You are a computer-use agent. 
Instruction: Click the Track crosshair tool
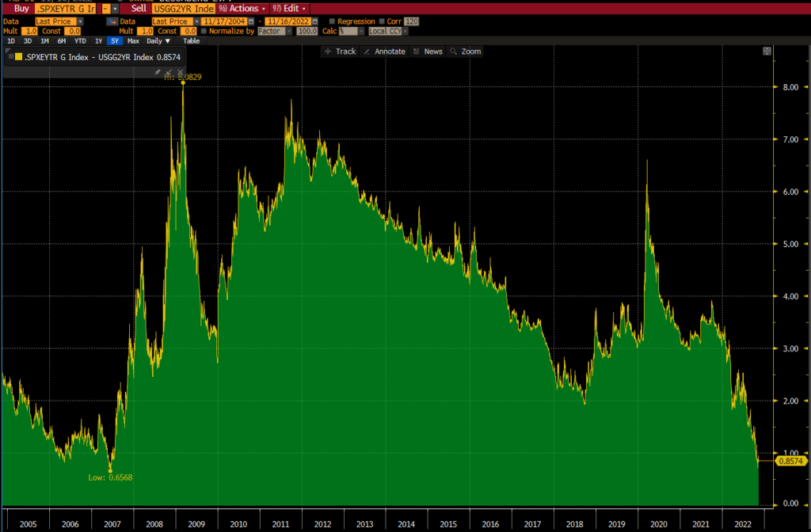[x=341, y=51]
